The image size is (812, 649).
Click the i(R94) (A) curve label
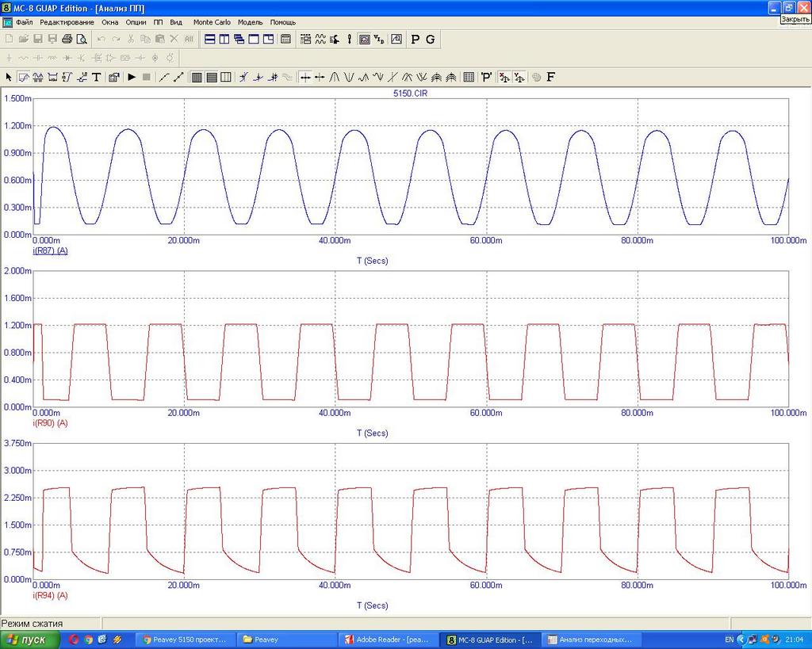pos(50,595)
